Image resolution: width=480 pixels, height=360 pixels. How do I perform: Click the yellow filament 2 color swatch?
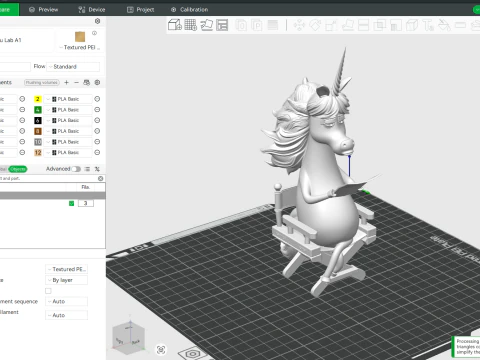coord(38,99)
